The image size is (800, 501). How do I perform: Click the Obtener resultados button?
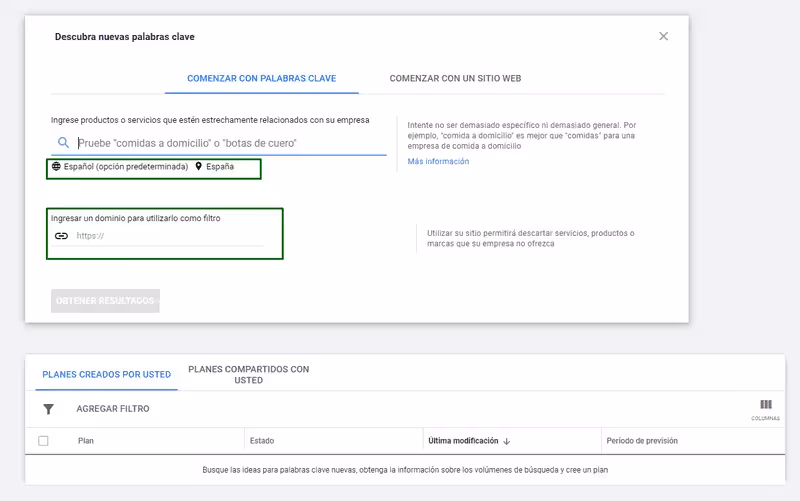pyautogui.click(x=105, y=301)
